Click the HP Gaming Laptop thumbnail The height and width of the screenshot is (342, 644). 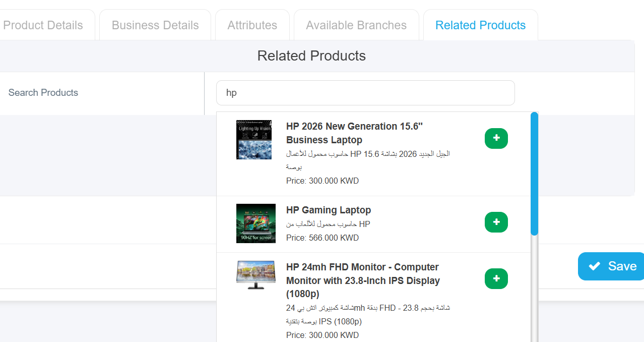pos(256,223)
